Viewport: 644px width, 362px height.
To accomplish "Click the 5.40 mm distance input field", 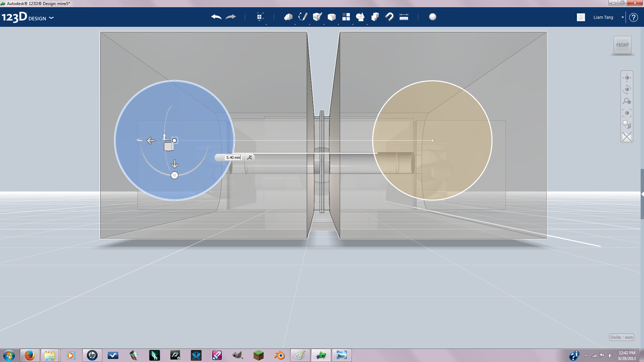I will coord(233,158).
